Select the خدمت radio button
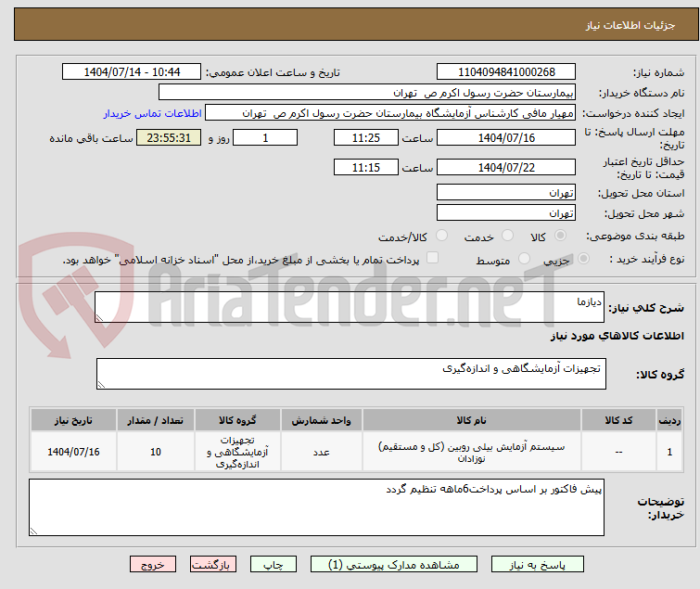 (x=507, y=236)
